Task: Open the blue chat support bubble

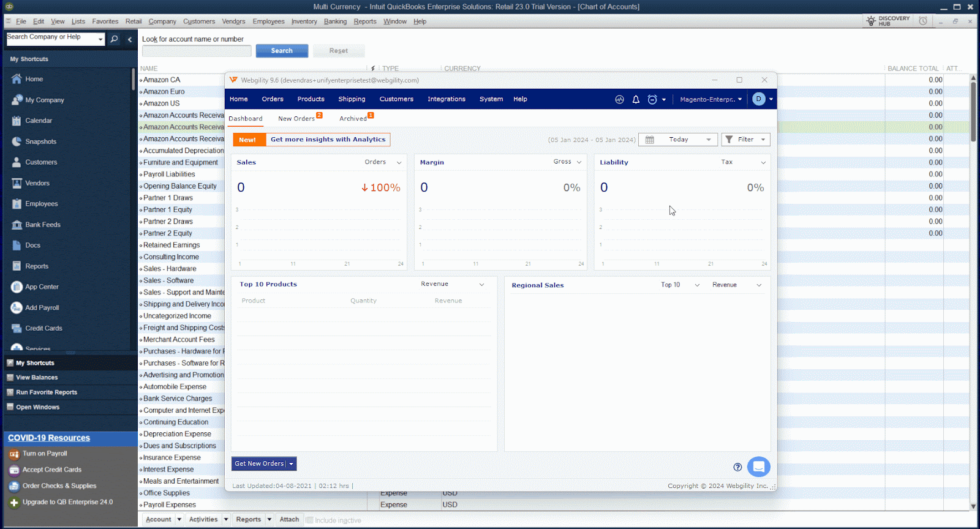Action: [x=758, y=467]
